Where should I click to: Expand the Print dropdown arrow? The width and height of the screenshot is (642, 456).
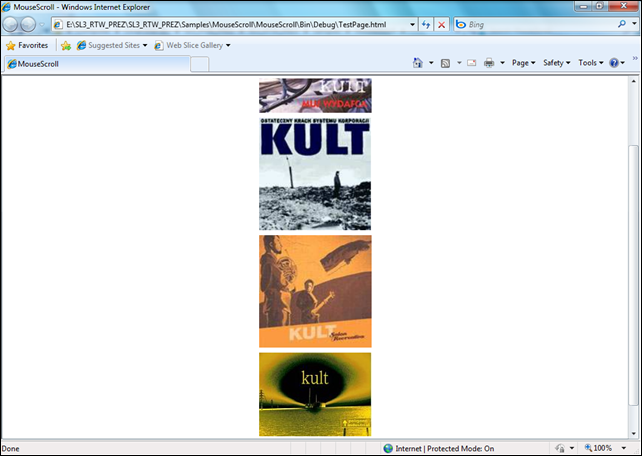(502, 63)
